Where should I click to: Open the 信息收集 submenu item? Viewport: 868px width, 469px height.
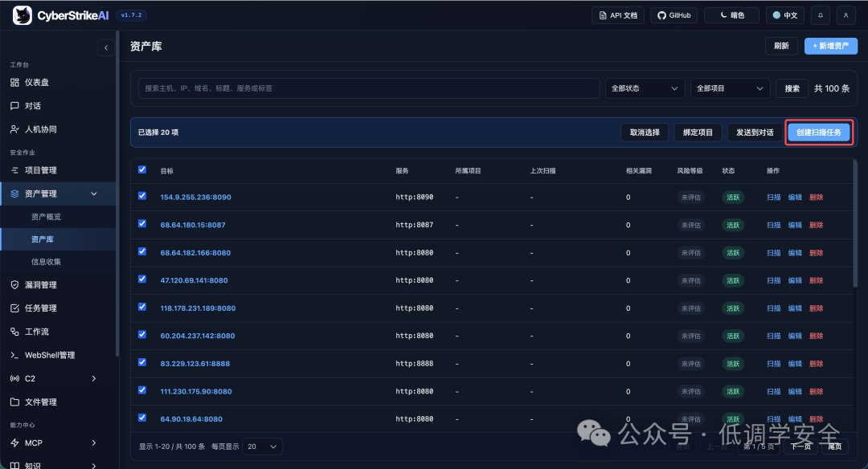tap(46, 262)
